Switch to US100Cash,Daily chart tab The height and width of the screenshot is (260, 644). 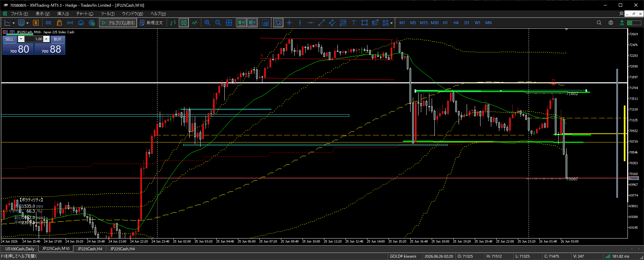20,249
